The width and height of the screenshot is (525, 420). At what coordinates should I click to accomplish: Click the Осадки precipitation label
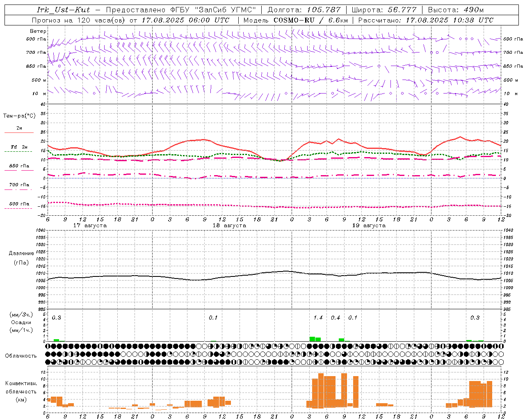tap(21, 322)
